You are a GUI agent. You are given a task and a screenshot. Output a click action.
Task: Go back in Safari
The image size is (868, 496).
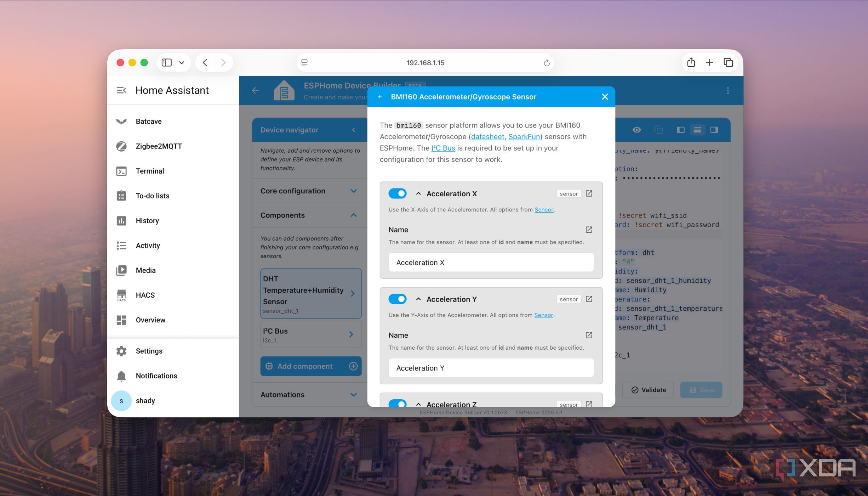(x=205, y=63)
